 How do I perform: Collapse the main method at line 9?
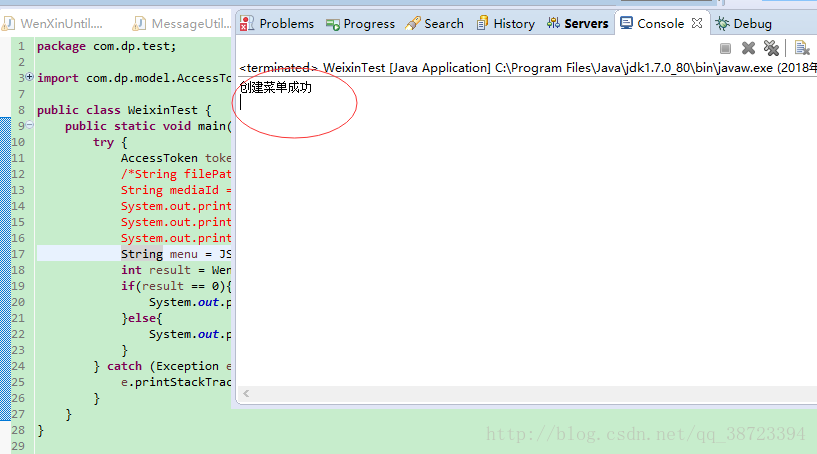[x=30, y=125]
